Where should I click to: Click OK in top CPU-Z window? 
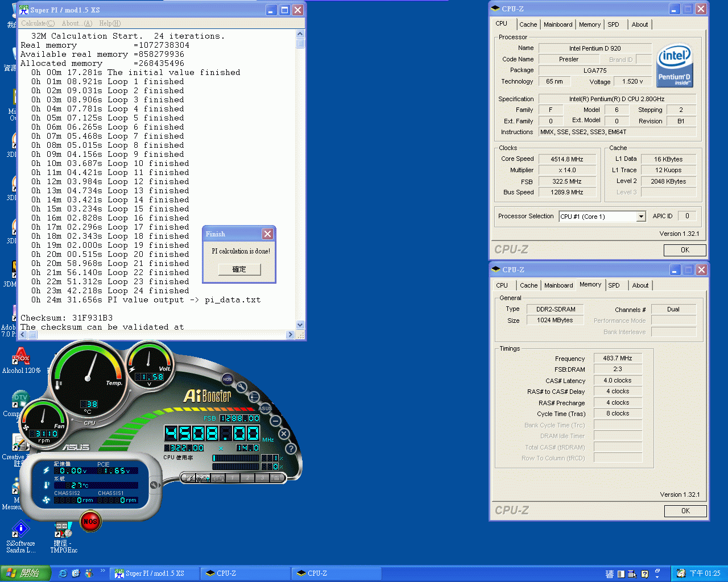click(x=685, y=250)
